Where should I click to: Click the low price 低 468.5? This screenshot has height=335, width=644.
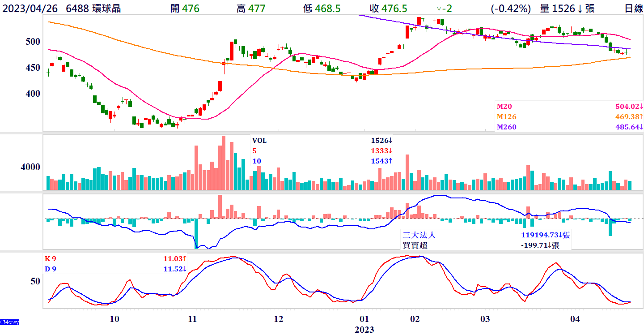[322, 9]
